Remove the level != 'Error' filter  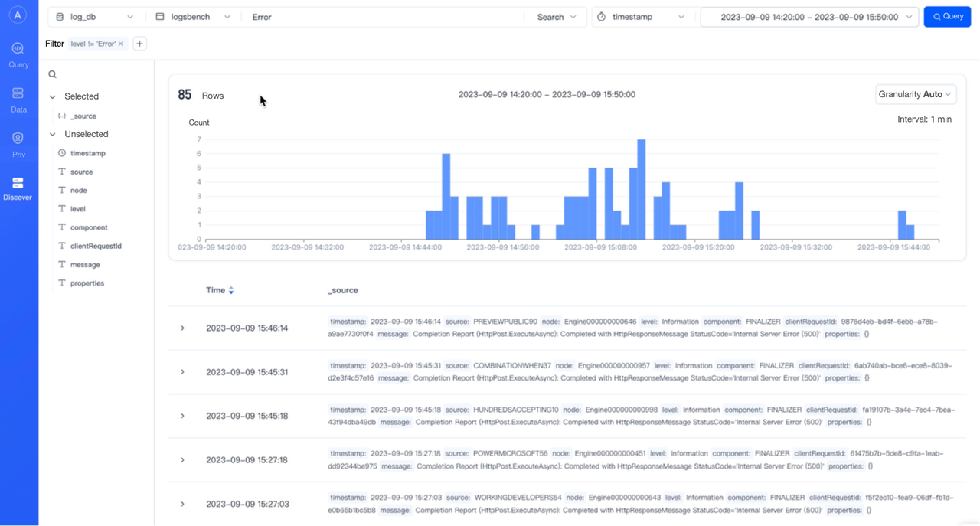(x=121, y=44)
